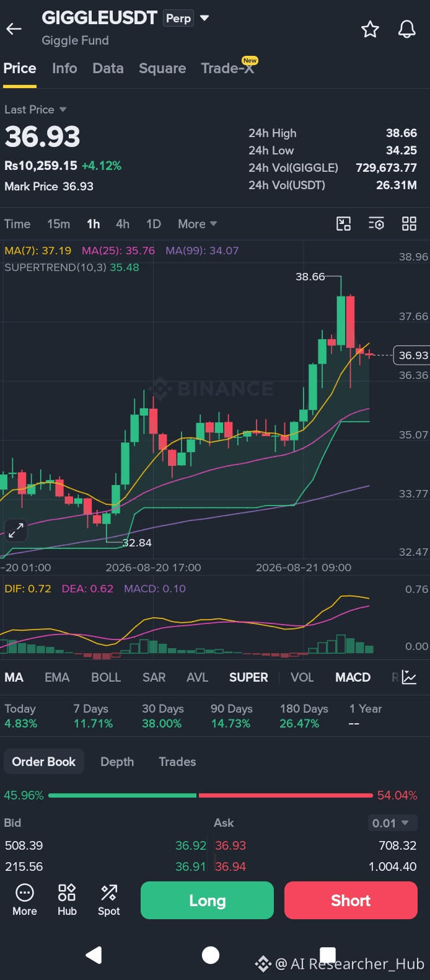
Task: Open the Hub icon
Action: pos(67,900)
